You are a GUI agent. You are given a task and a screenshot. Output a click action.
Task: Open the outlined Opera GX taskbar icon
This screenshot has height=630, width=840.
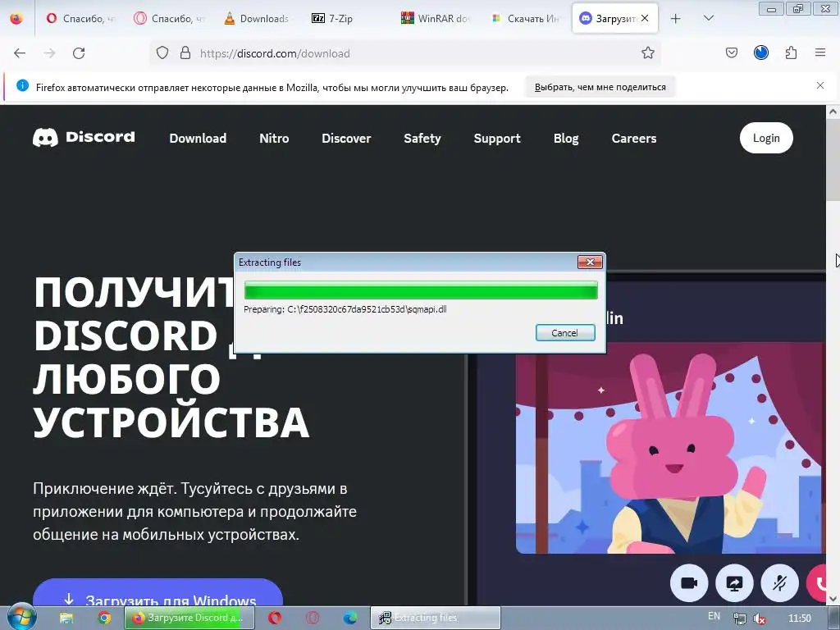(313, 618)
